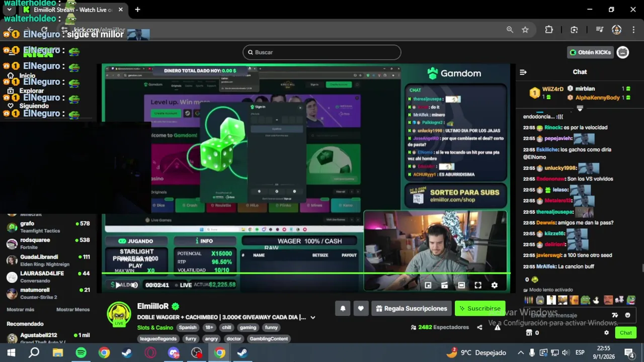Open the 7TV emote menu

click(x=615, y=315)
